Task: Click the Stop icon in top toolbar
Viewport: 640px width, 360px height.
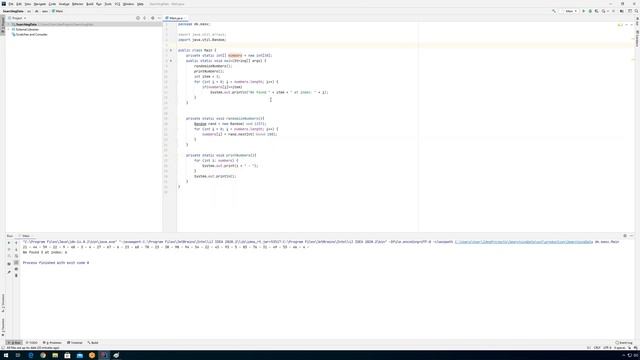Action: [x=613, y=11]
